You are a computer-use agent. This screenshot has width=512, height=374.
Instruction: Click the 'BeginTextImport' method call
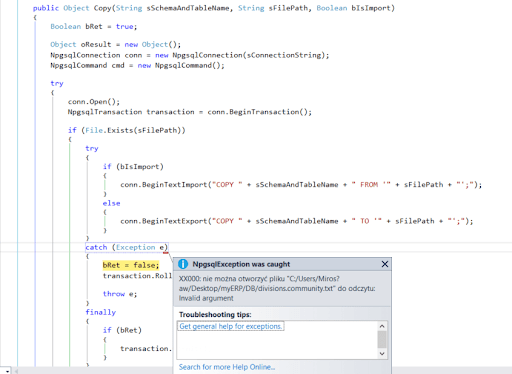[x=175, y=184]
